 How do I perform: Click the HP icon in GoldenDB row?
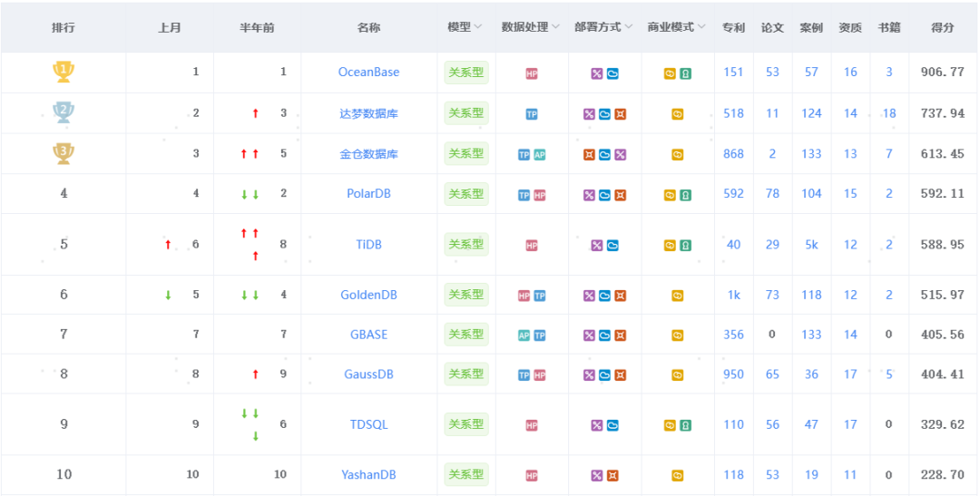pyautogui.click(x=524, y=297)
